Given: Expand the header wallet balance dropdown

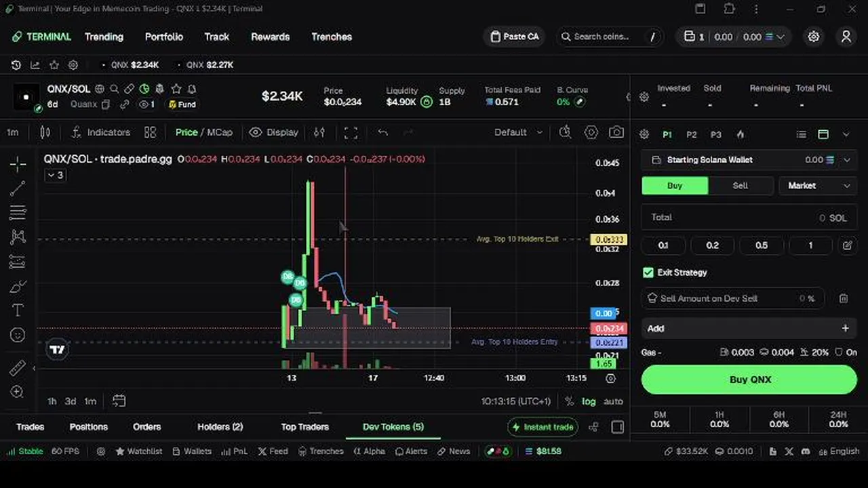Looking at the screenshot, I should [x=781, y=37].
